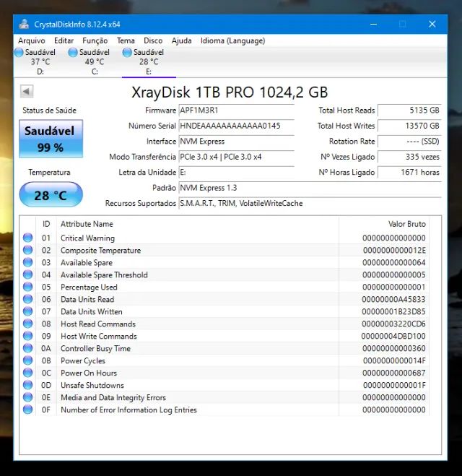Click status orb for Error Information Log Entries
Screen dimensions: 462x476
point(28,410)
